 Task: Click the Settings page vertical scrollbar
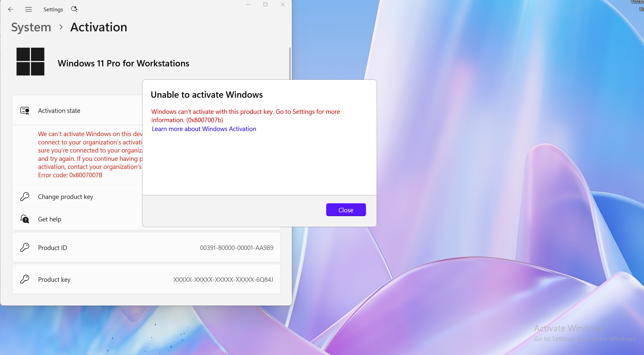point(290,63)
